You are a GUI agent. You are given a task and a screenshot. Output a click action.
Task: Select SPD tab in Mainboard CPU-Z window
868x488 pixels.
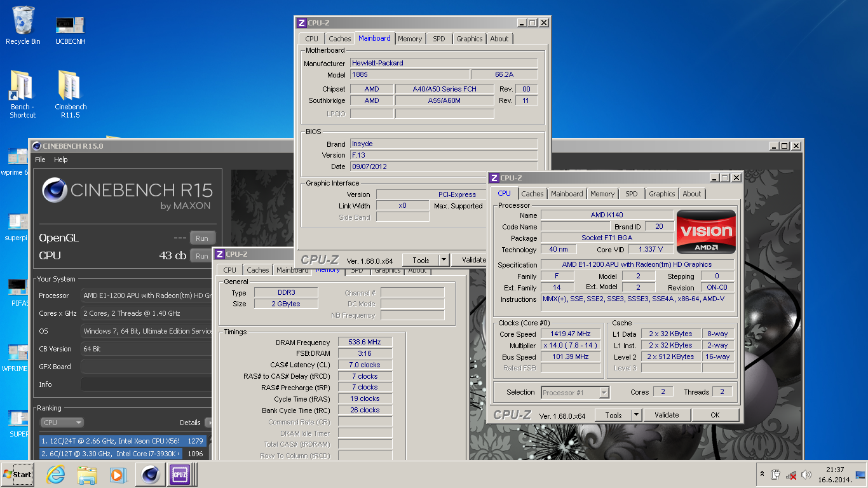pyautogui.click(x=439, y=39)
